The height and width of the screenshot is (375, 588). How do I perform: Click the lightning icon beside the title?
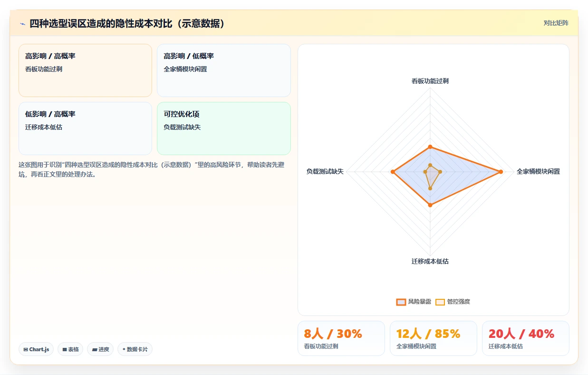[22, 23]
